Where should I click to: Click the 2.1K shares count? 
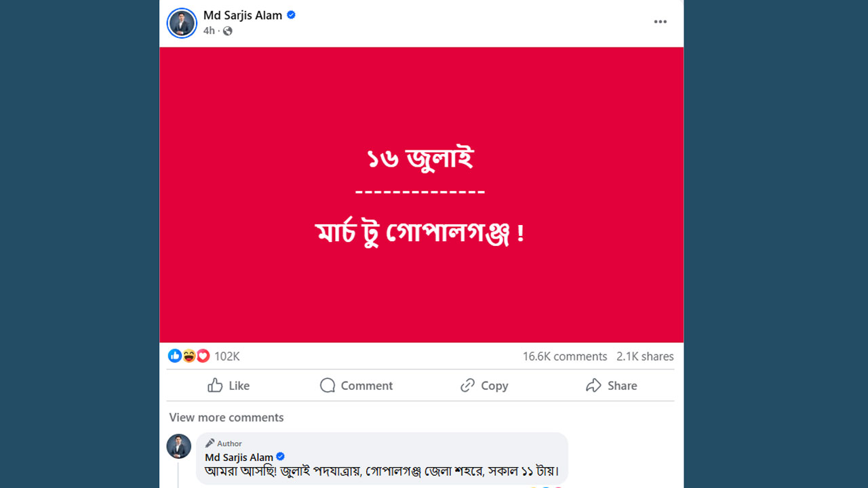(x=644, y=356)
